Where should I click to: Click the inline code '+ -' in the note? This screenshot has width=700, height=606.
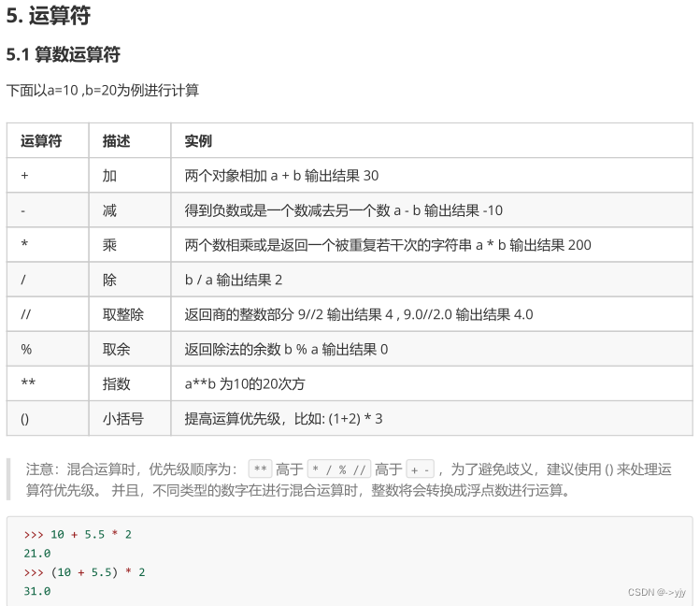click(420, 469)
